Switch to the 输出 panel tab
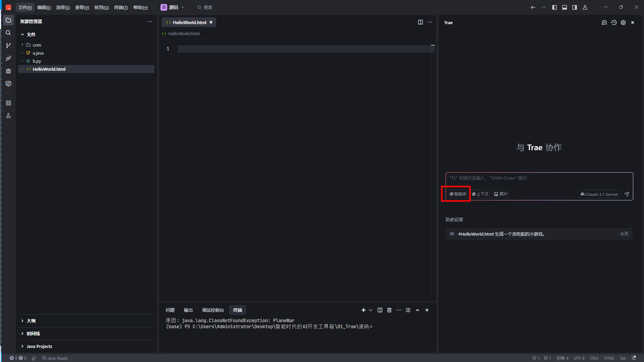 [188, 310]
